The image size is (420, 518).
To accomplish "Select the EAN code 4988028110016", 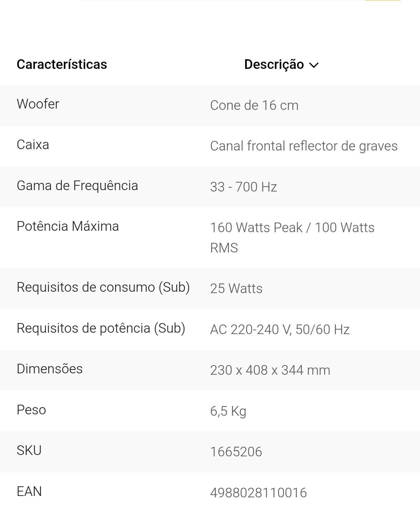I will (x=259, y=493).
